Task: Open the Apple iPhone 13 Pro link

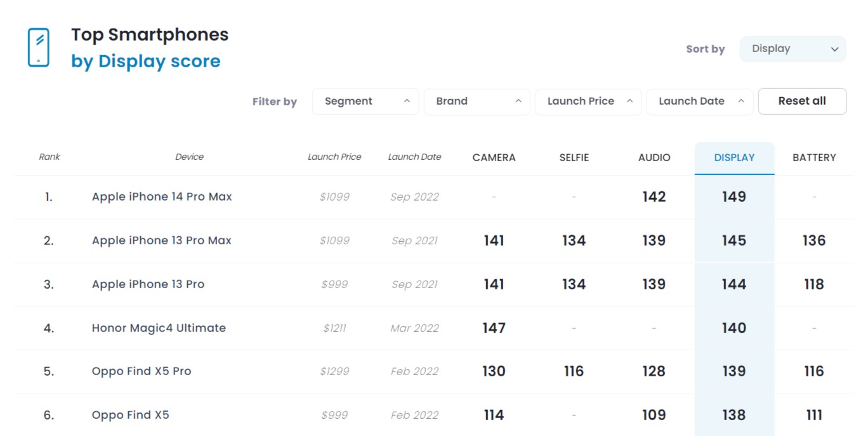Action: point(148,284)
